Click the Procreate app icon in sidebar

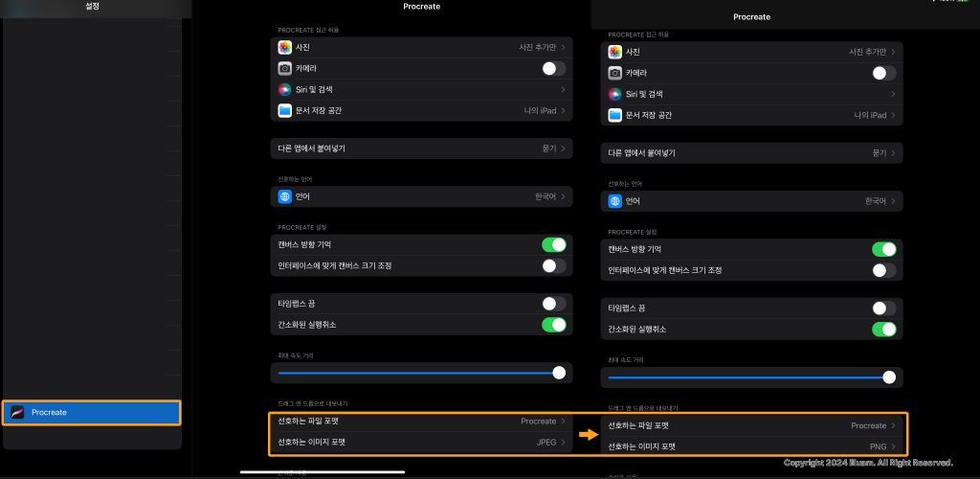click(17, 413)
